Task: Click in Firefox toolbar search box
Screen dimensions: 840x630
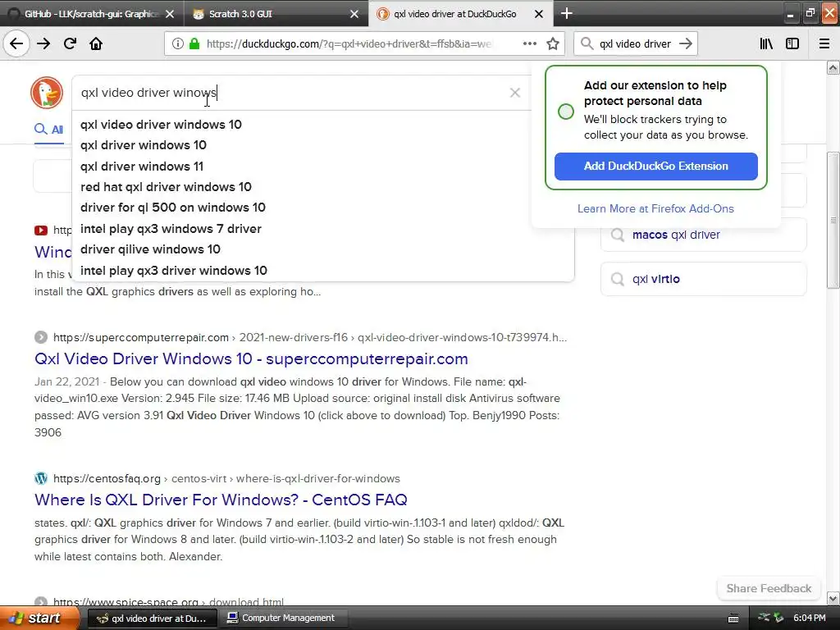Action: tap(635, 44)
